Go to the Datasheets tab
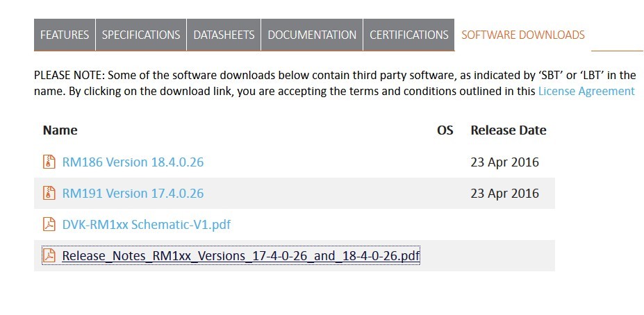Image resolution: width=644 pixels, height=315 pixels. [224, 35]
